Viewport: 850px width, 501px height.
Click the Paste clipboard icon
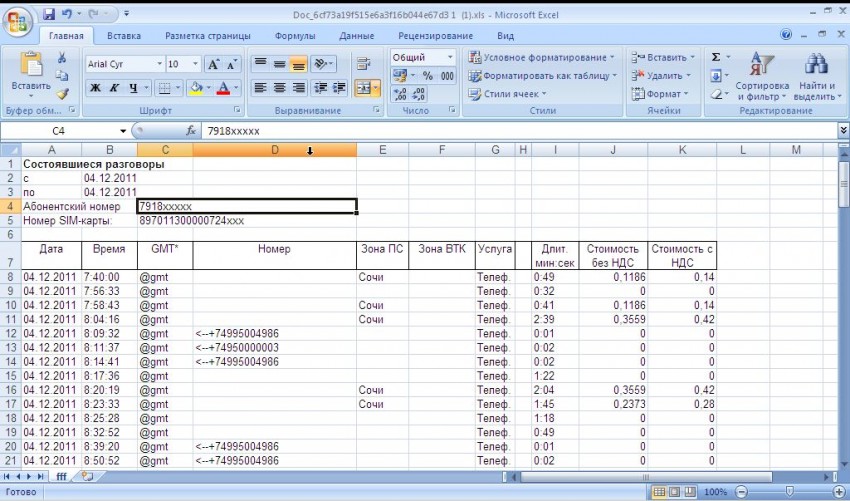(32, 70)
